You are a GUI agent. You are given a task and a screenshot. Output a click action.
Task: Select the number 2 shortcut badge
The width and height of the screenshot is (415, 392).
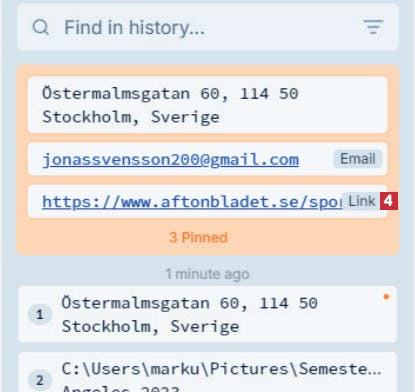click(x=40, y=380)
